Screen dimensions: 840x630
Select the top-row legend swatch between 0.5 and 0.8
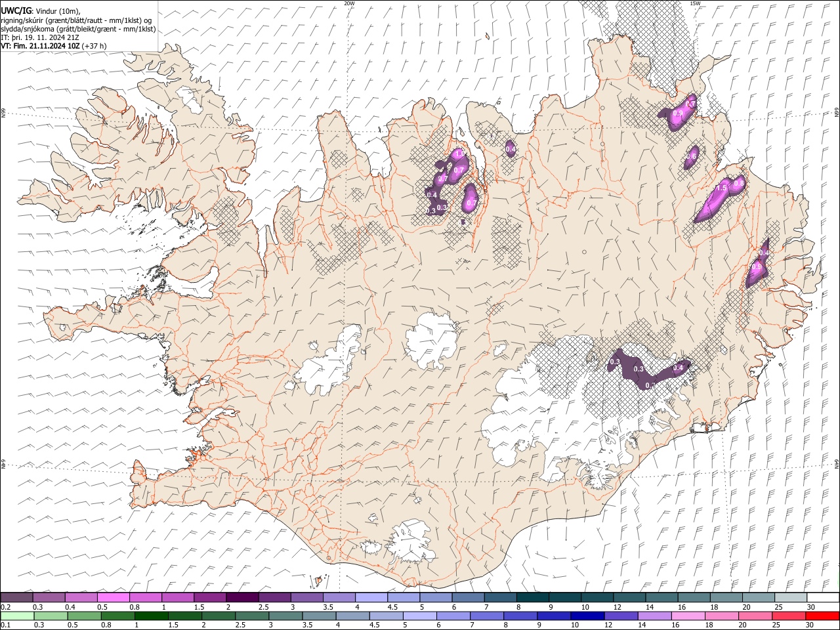114,597
